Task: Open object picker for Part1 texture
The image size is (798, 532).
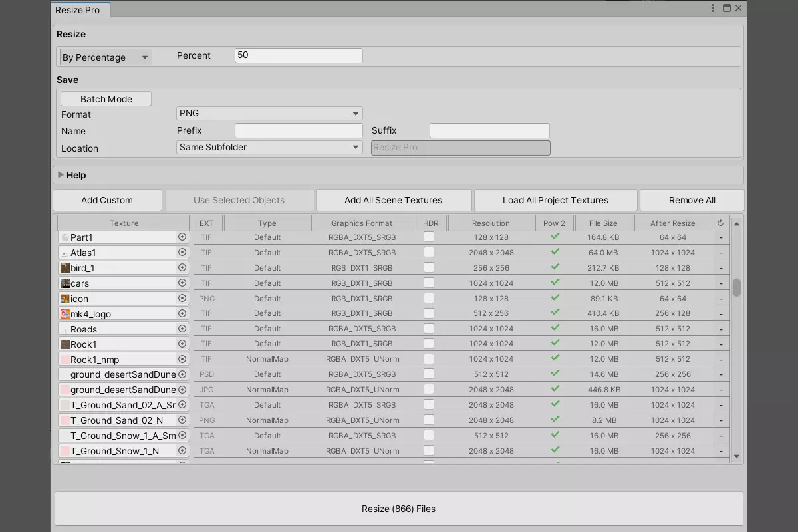Action: (x=182, y=237)
